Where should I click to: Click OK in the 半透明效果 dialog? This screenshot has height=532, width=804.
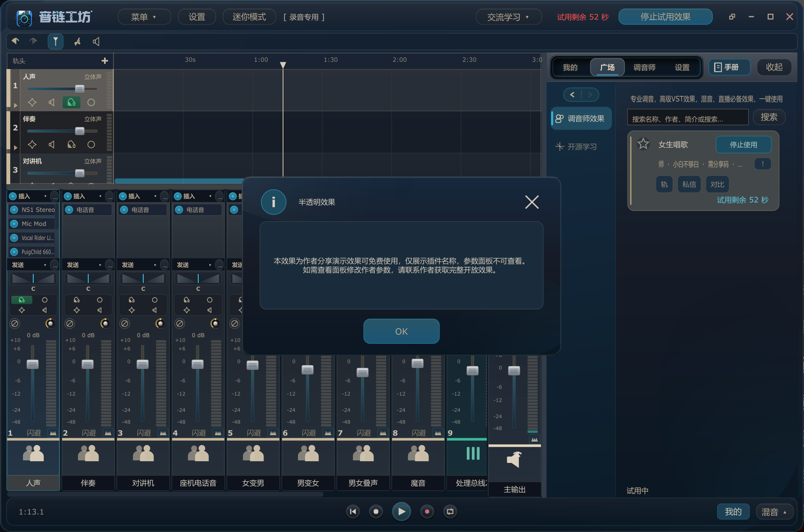click(x=401, y=331)
